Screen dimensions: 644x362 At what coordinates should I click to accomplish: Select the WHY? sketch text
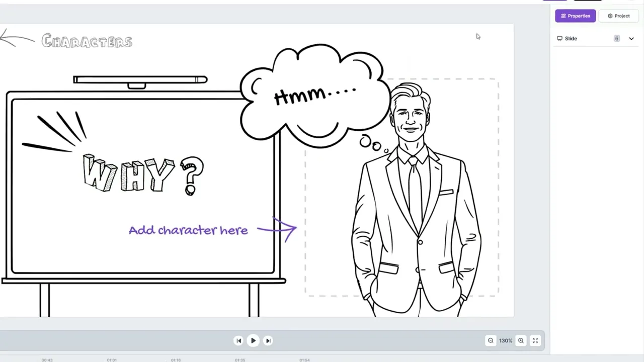143,174
